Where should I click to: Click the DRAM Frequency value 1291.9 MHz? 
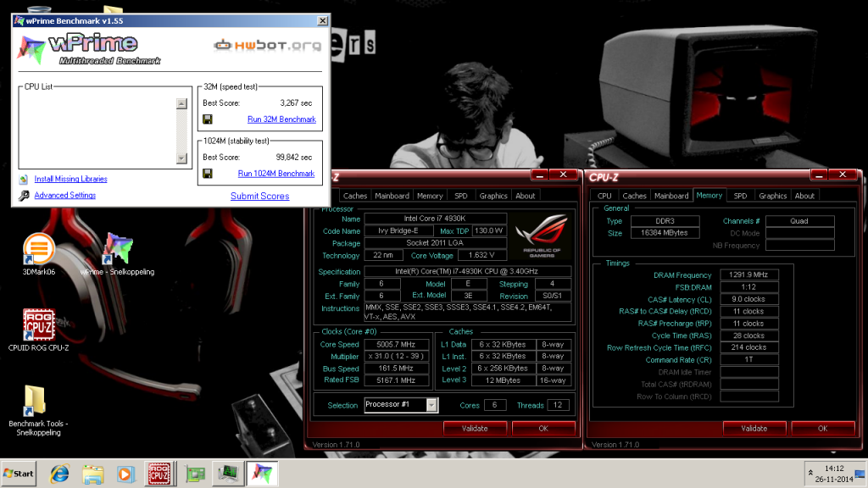tap(749, 275)
